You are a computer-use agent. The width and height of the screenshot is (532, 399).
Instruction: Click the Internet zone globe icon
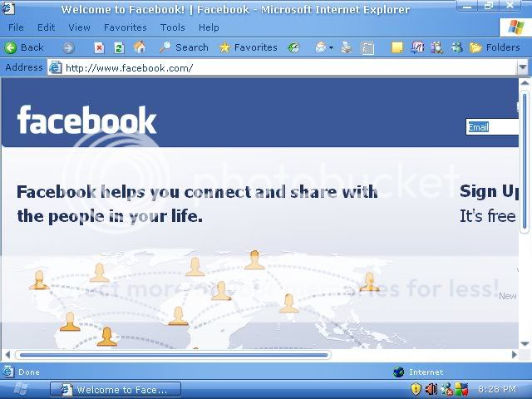(x=399, y=372)
